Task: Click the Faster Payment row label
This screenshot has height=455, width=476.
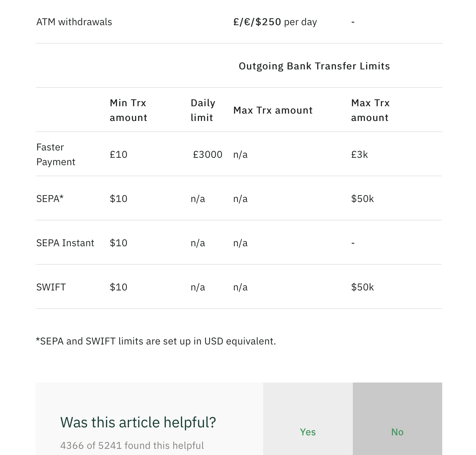Action: (56, 154)
